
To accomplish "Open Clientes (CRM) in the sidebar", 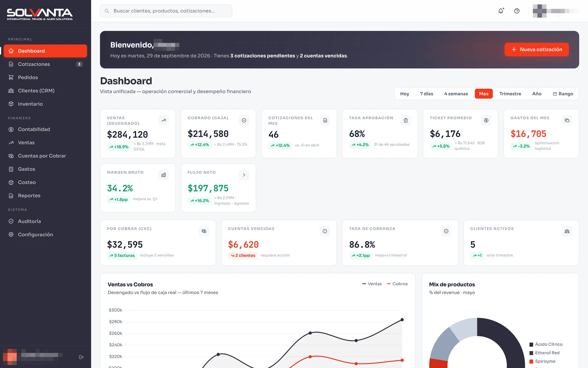I will (45, 91).
